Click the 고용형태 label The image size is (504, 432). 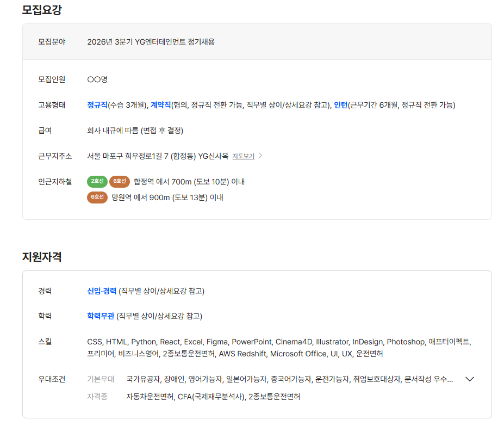[x=52, y=105]
